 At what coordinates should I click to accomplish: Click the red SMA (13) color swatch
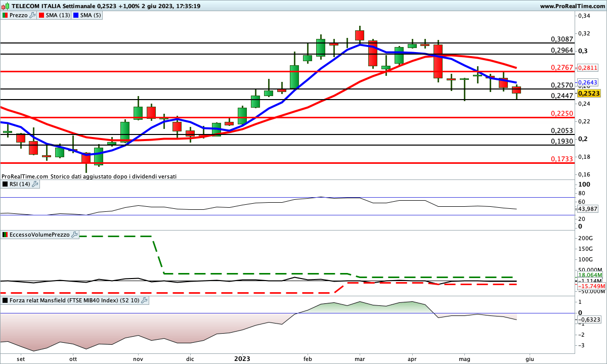[42, 15]
